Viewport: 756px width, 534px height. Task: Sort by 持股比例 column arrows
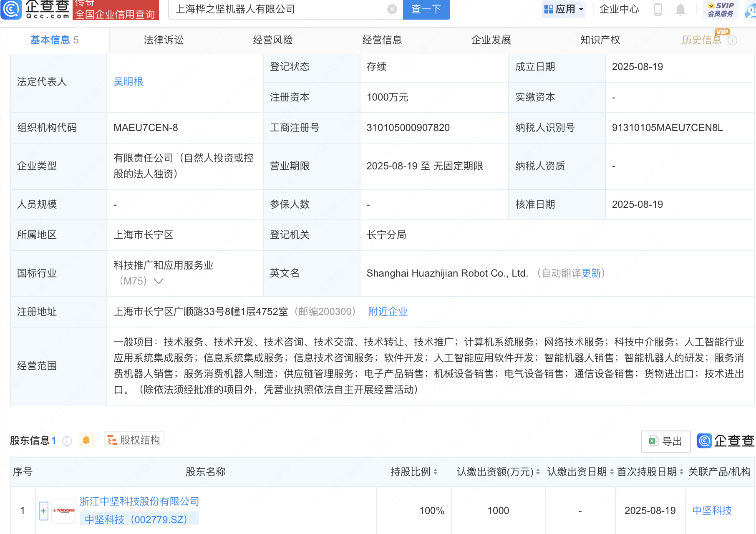pos(435,472)
